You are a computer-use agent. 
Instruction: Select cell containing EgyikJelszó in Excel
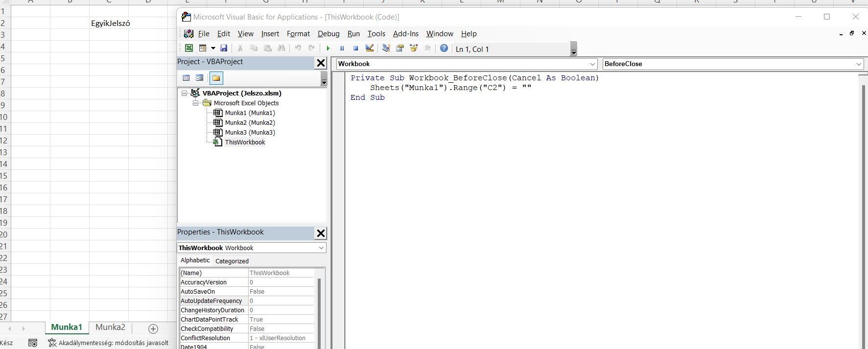[x=109, y=23]
